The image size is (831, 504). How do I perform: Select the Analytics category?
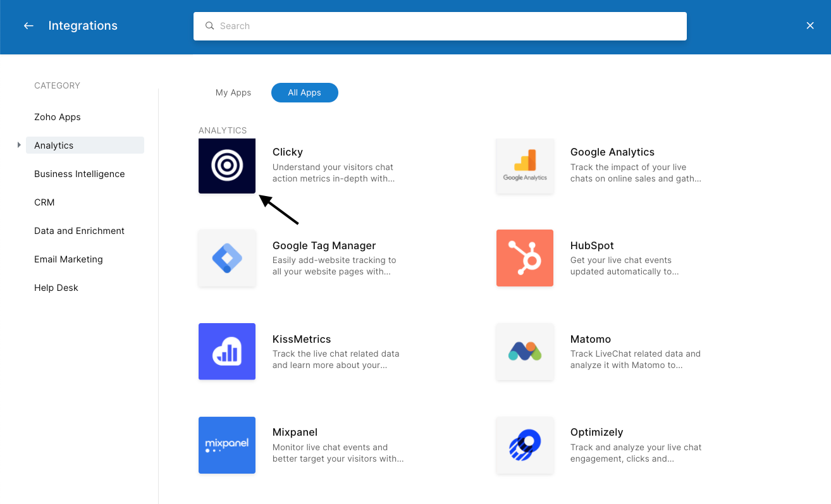[x=85, y=145]
